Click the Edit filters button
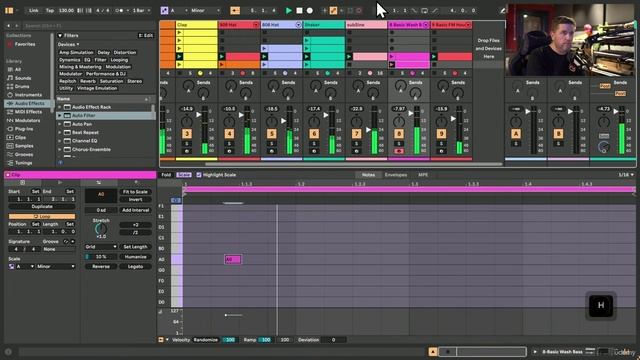 coord(146,36)
